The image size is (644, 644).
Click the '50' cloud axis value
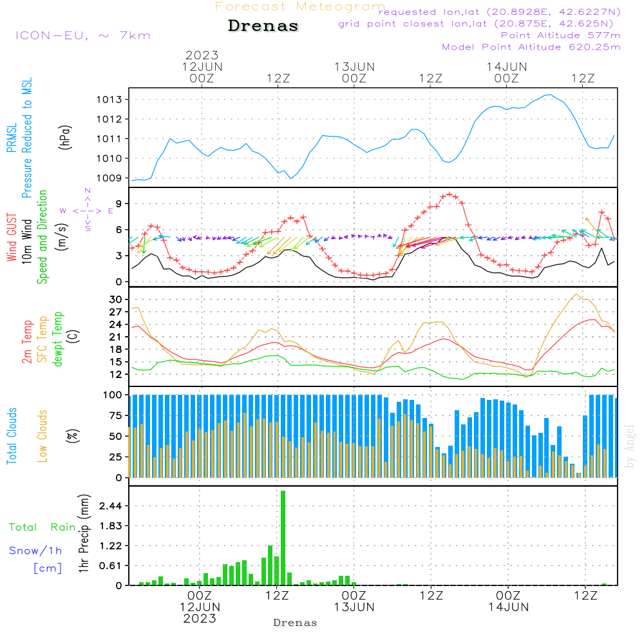tap(116, 437)
